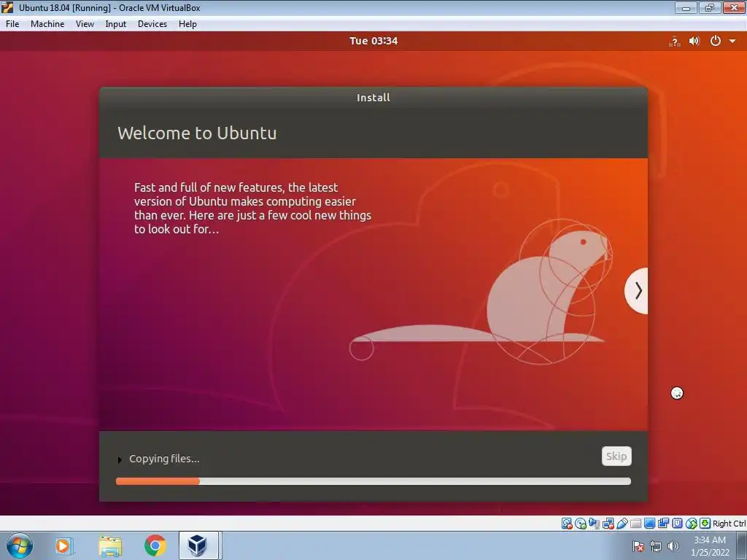Viewport: 747px width, 560px height.
Task: Click the USB devices status icon
Action: pos(622,524)
